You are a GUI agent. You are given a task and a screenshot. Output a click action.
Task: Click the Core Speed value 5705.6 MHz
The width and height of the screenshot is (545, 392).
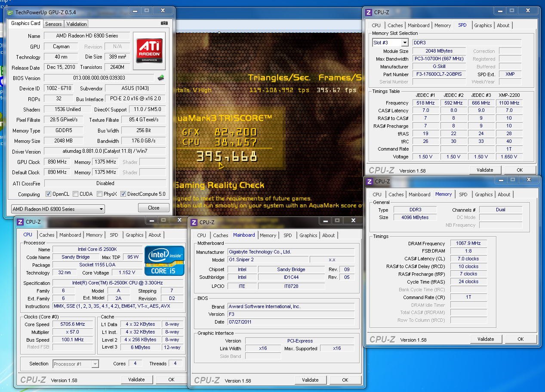tap(73, 324)
